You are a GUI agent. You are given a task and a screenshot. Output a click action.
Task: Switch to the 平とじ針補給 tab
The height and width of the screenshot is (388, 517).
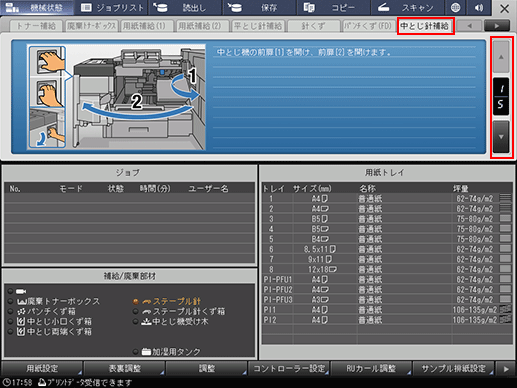click(x=258, y=26)
